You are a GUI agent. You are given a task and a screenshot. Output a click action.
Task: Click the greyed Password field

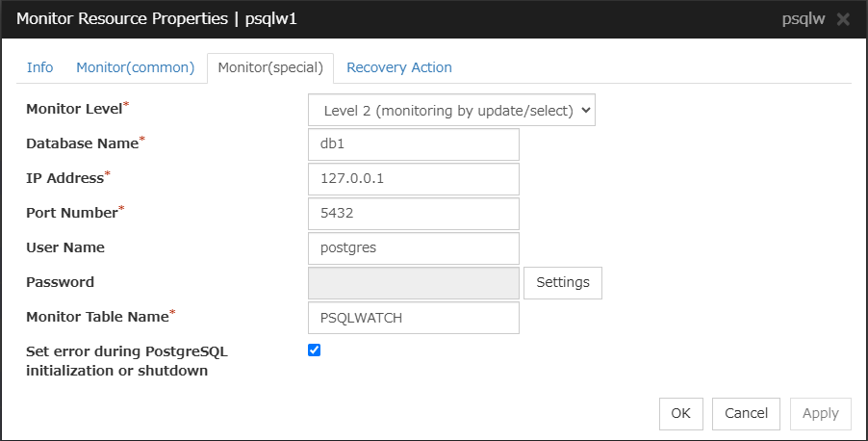[x=413, y=282]
